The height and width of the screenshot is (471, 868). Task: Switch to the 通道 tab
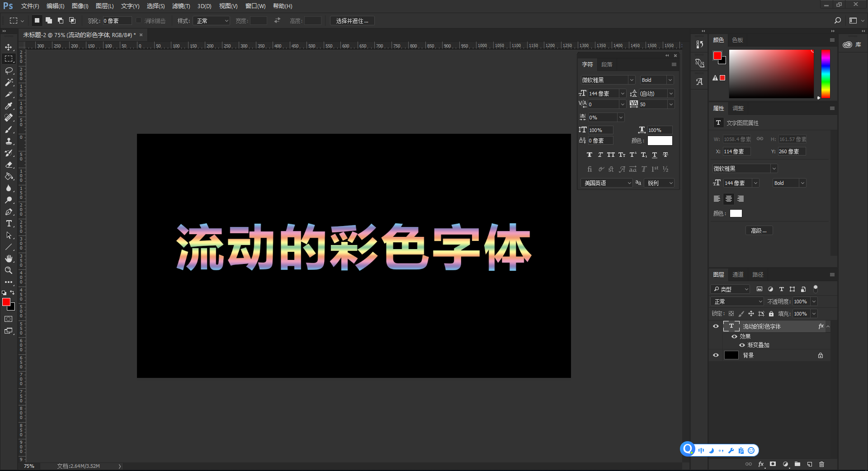point(738,274)
